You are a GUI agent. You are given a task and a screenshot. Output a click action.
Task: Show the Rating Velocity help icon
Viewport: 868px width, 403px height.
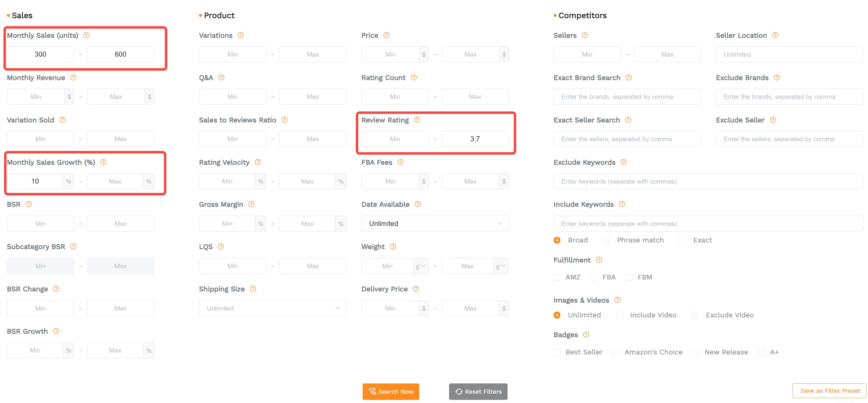pos(258,162)
